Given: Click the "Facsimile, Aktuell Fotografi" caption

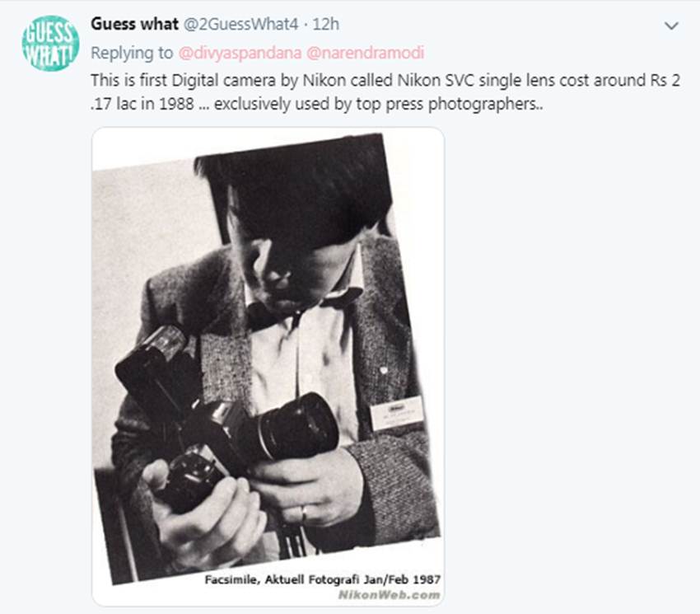Looking at the screenshot, I should tap(321, 580).
